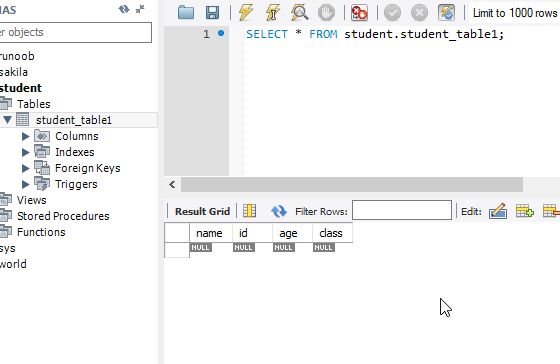Select NULL cell under class column
Screen dimensions: 560x364
pos(324,248)
